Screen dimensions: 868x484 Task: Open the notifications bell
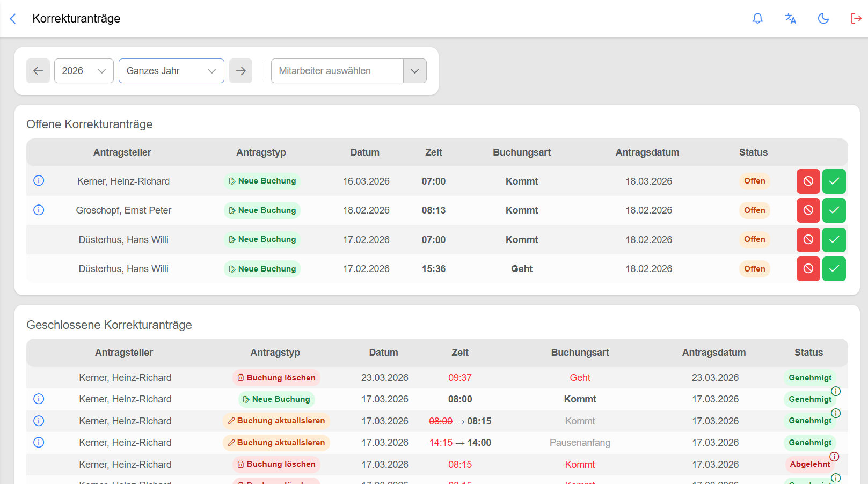(x=757, y=19)
